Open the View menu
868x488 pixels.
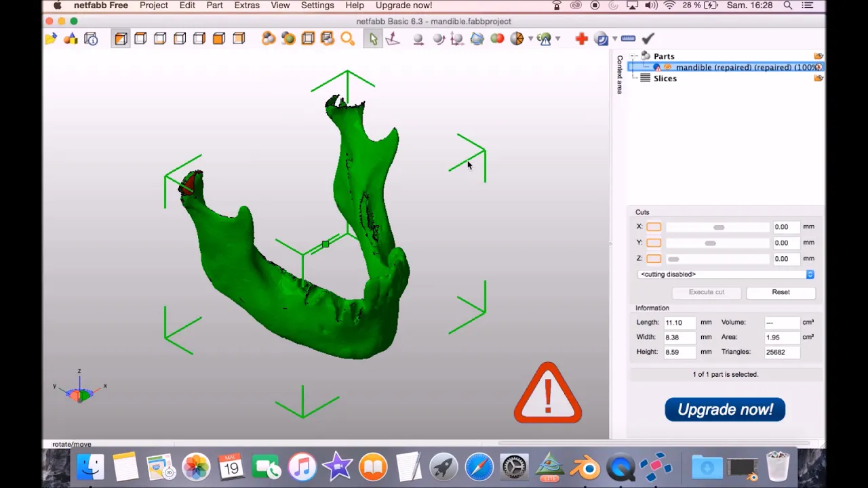[280, 5]
